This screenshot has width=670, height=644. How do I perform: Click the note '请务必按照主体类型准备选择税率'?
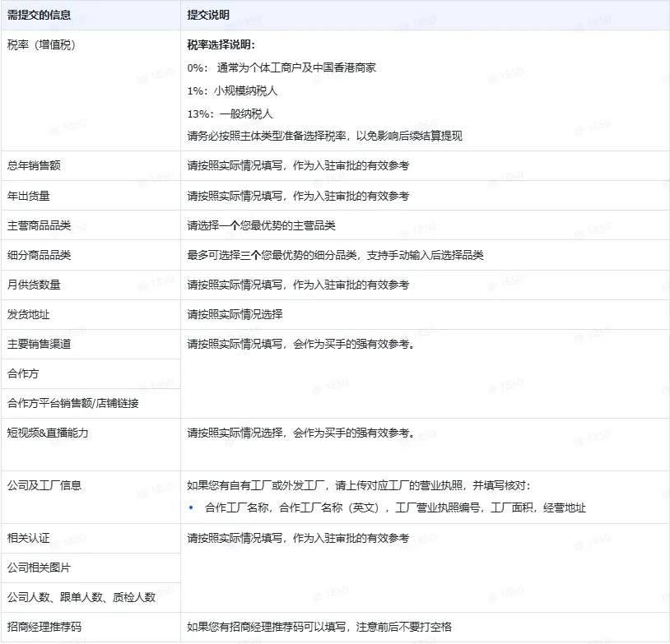(x=267, y=137)
